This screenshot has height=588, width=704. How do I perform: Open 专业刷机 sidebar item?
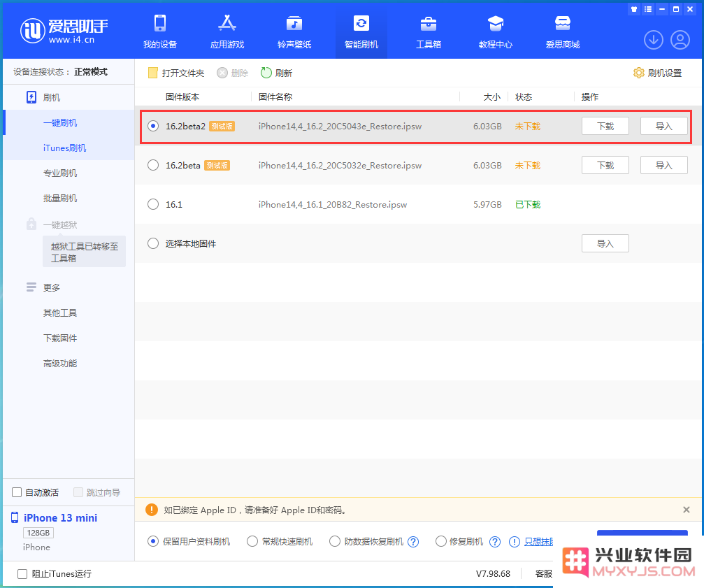pyautogui.click(x=60, y=173)
